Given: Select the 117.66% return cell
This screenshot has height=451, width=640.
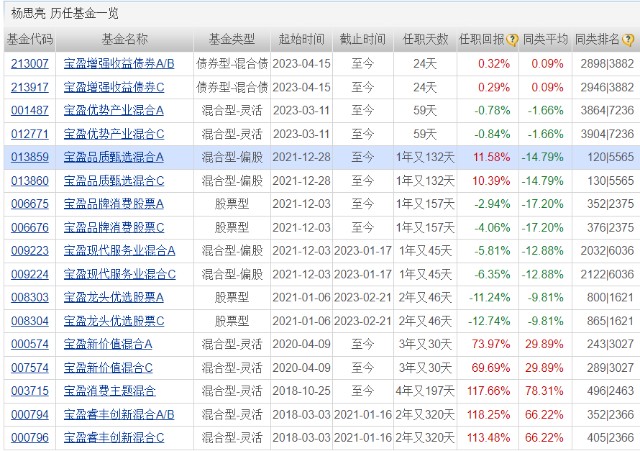Looking at the screenshot, I should pyautogui.click(x=489, y=391).
